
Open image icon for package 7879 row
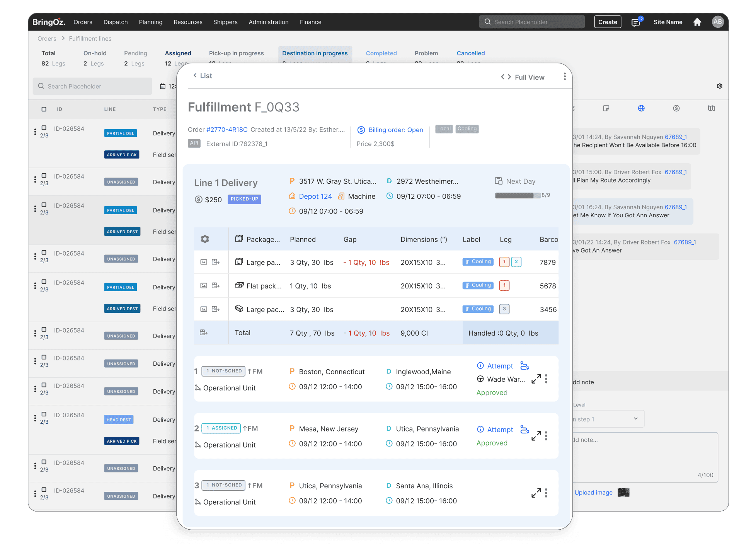204,262
